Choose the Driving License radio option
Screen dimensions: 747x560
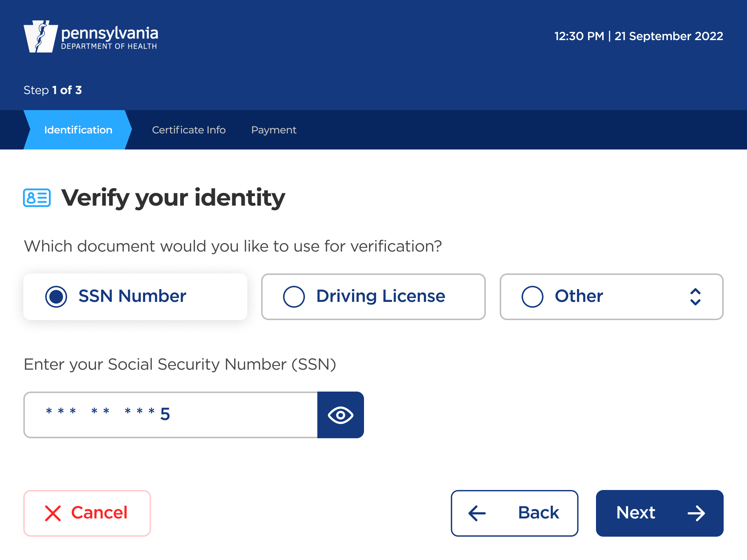point(294,297)
